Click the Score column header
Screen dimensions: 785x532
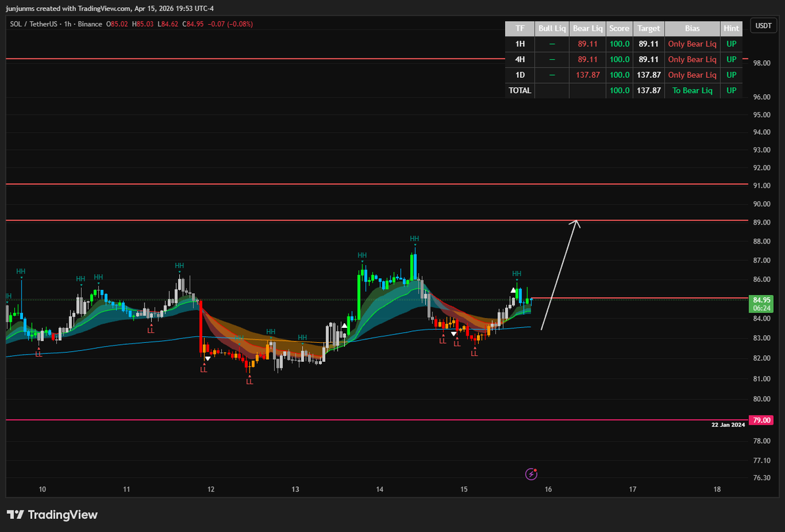[619, 29]
